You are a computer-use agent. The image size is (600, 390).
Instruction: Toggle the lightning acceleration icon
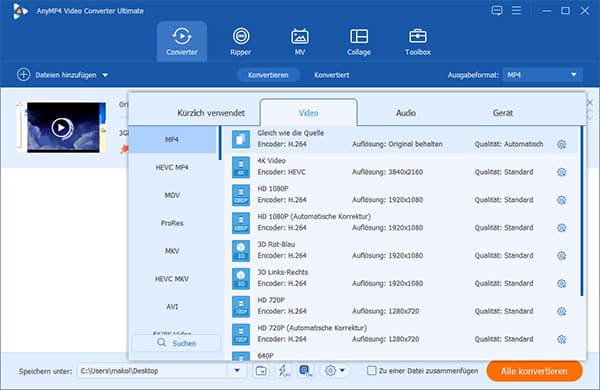coord(284,370)
